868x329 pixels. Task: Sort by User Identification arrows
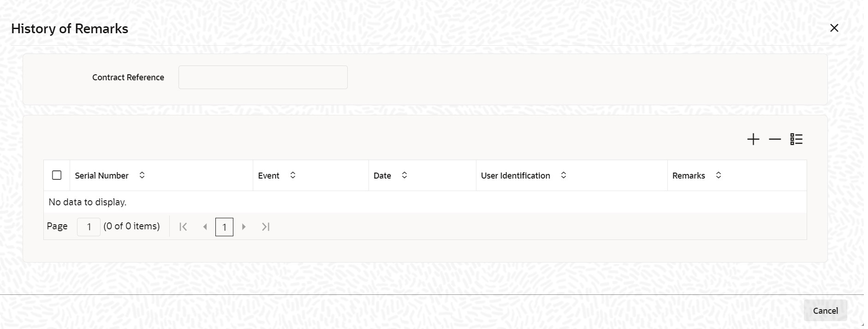click(564, 175)
